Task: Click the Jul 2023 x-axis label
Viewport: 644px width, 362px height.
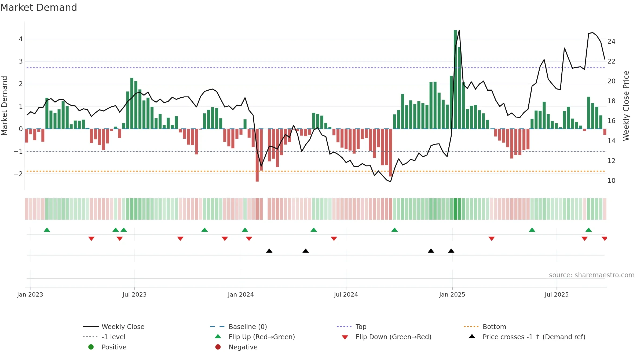Action: tap(134, 294)
